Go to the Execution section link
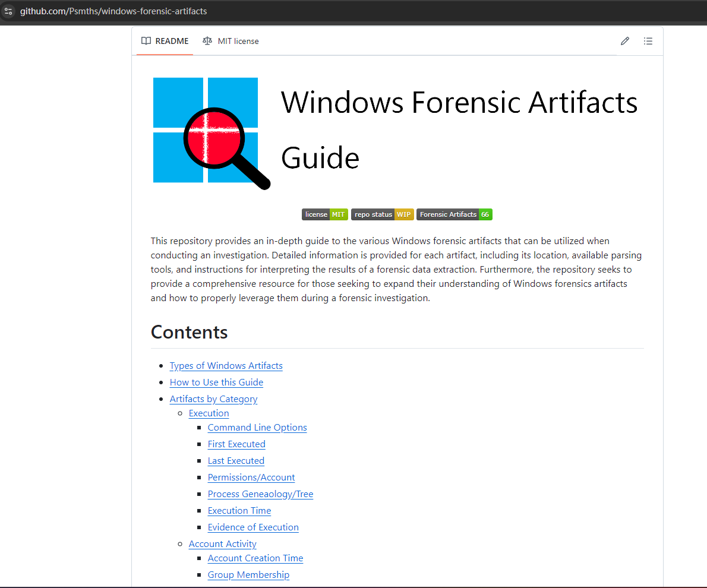This screenshot has height=588, width=707. 209,413
